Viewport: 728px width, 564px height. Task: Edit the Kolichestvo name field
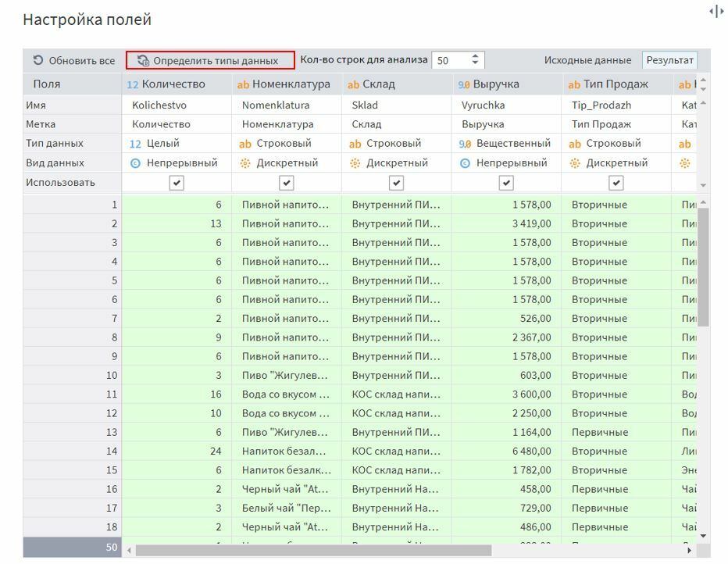[177, 105]
